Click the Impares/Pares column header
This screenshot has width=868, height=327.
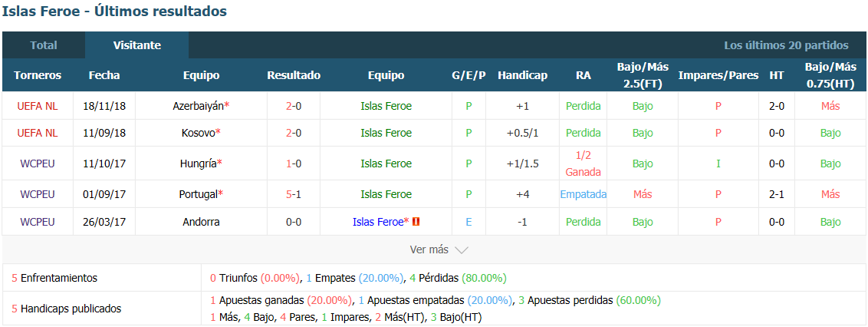(718, 75)
